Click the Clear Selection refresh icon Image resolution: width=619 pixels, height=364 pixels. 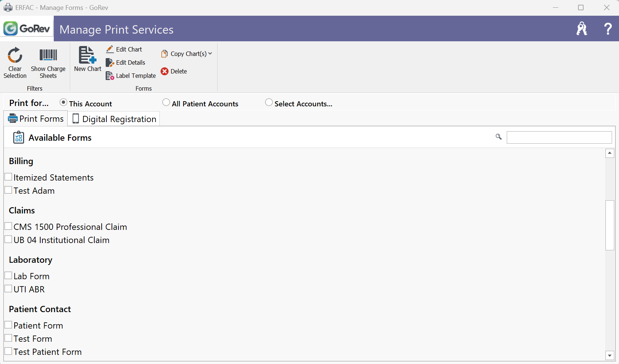pos(15,56)
